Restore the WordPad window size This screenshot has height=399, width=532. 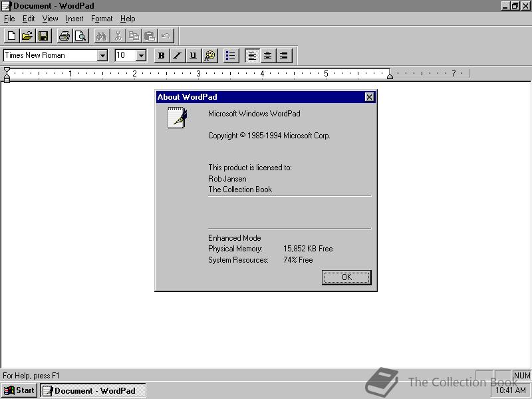pyautogui.click(x=515, y=6)
